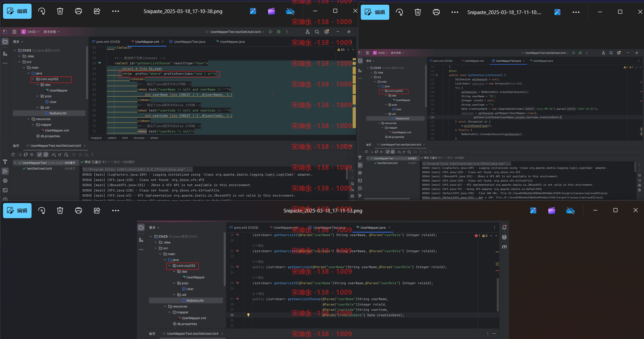Switch to pom.xml tab in 17-10-38 IDE
The height and width of the screenshot is (339, 644).
pyautogui.click(x=106, y=42)
